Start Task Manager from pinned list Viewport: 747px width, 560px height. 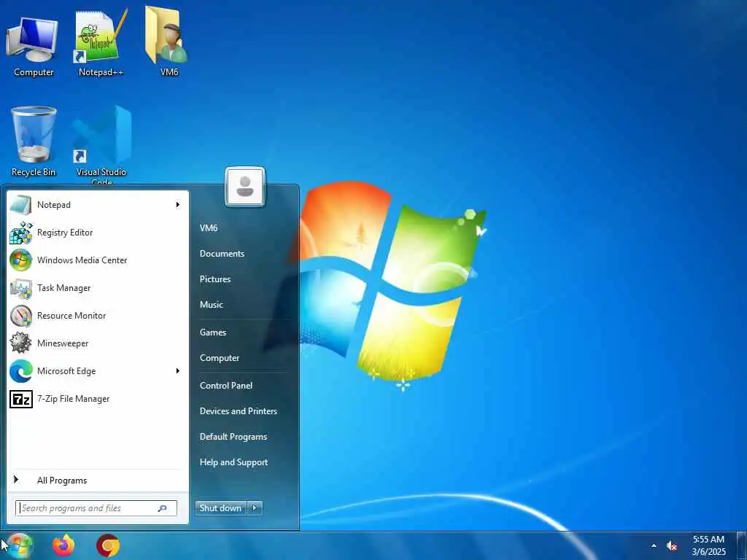tap(98, 288)
